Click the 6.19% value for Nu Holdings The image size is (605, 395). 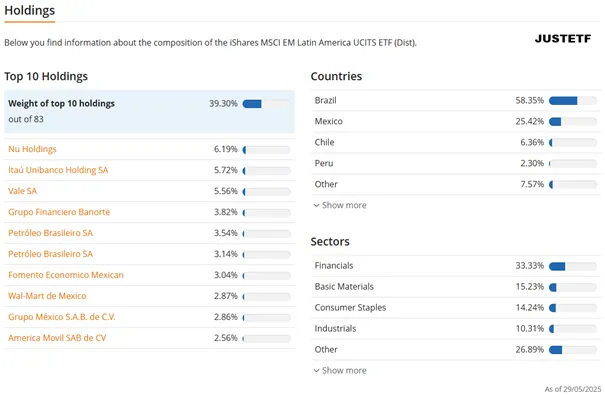point(226,149)
